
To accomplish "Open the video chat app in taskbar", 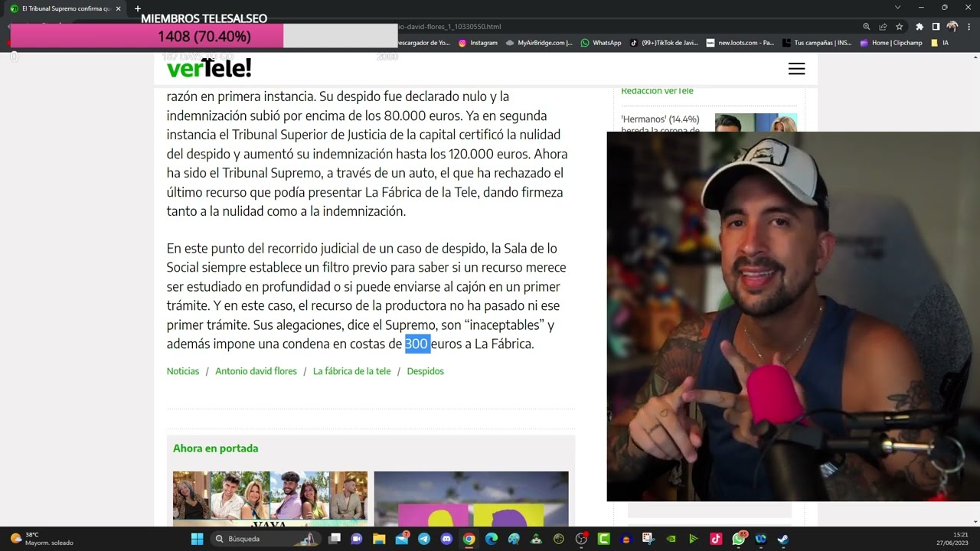I will tap(356, 539).
